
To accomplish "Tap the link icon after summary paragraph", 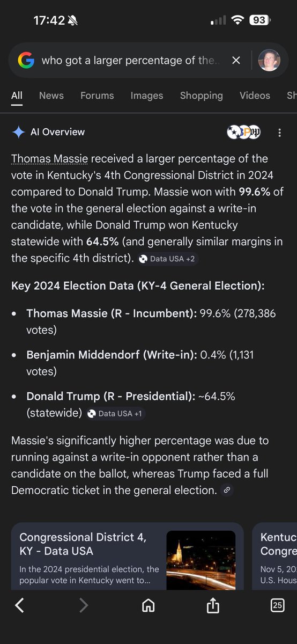I will tap(227, 490).
